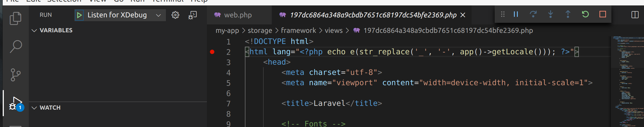
Task: Open launch.json via the gear icon
Action: pyautogui.click(x=175, y=15)
